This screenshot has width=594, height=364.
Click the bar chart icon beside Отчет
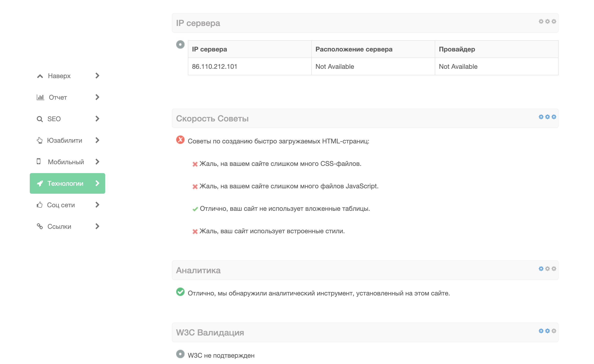point(40,97)
